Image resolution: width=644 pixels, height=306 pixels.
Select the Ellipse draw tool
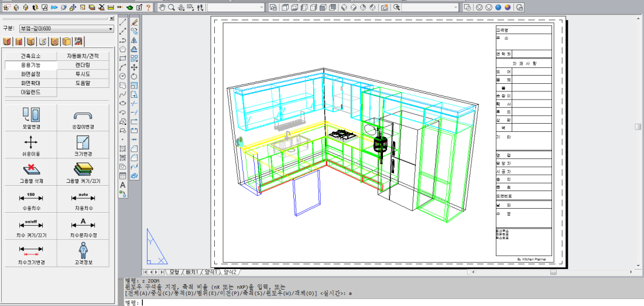click(x=122, y=103)
